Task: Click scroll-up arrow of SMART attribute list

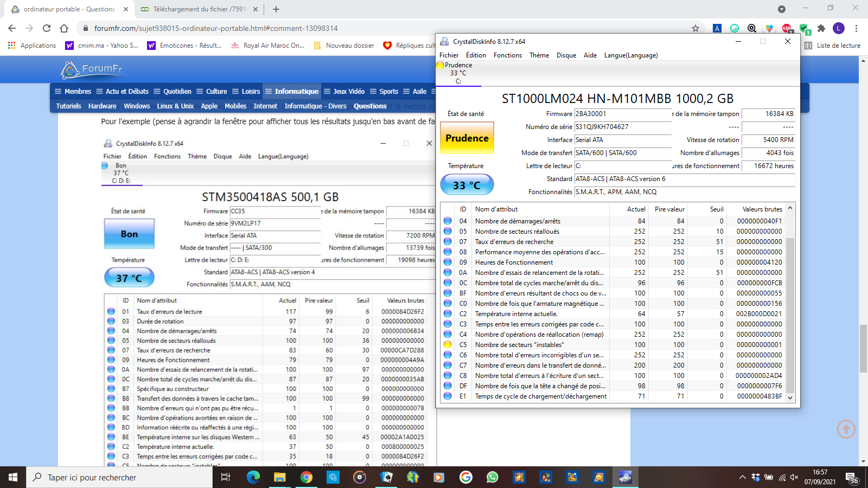Action: [x=790, y=208]
